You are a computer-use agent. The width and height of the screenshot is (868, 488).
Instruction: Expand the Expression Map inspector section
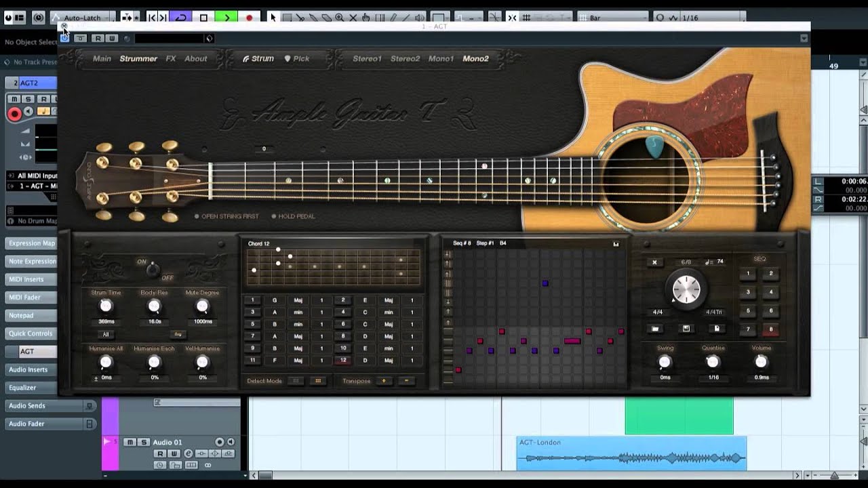[31, 243]
